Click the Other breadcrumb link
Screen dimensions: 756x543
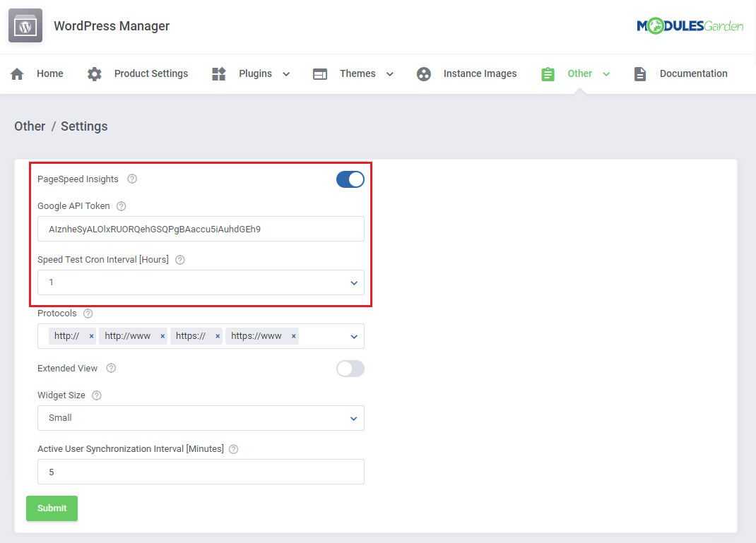pos(30,126)
